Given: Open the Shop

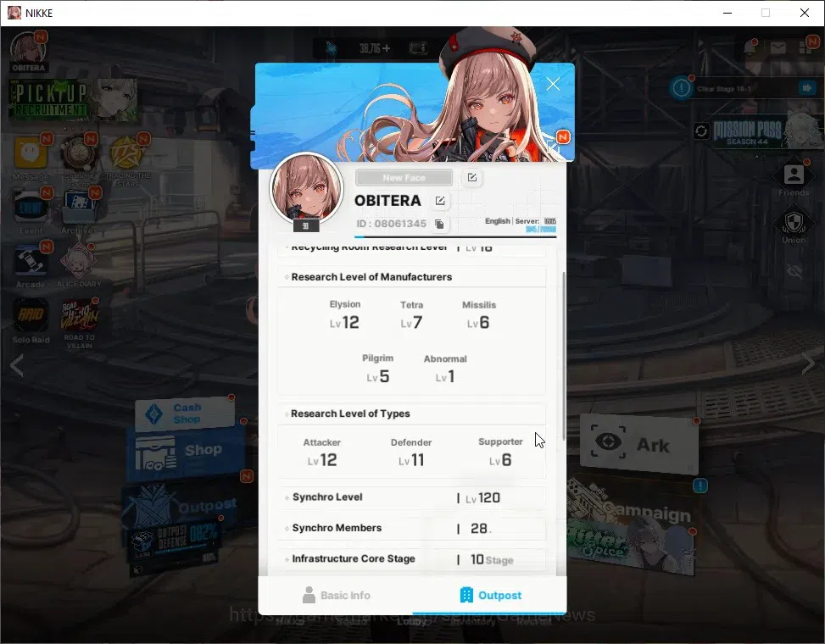Looking at the screenshot, I should (x=186, y=451).
